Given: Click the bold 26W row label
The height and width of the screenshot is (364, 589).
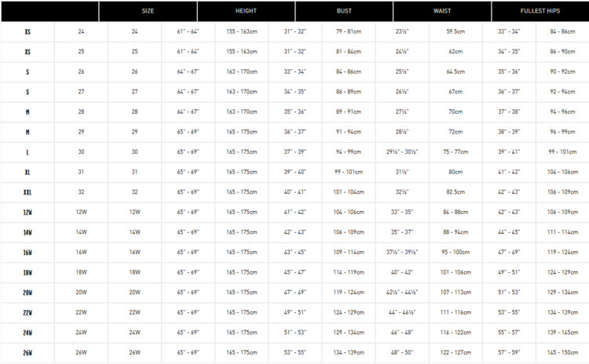Looking at the screenshot, I should (27, 353).
